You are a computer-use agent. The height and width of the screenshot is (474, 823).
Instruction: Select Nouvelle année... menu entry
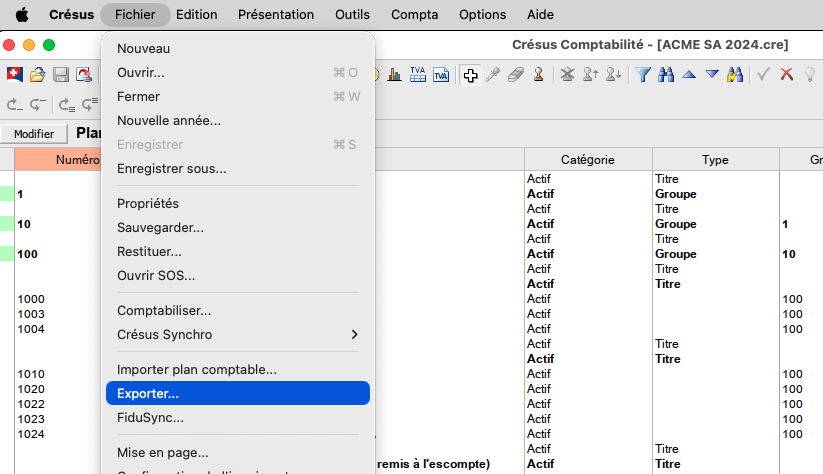coord(238,121)
